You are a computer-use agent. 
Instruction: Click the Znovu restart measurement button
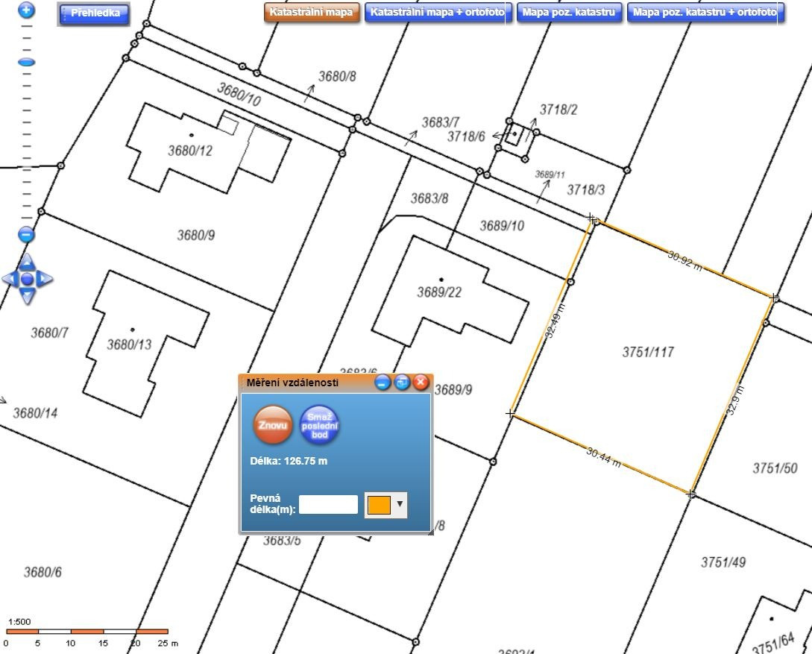(x=273, y=425)
